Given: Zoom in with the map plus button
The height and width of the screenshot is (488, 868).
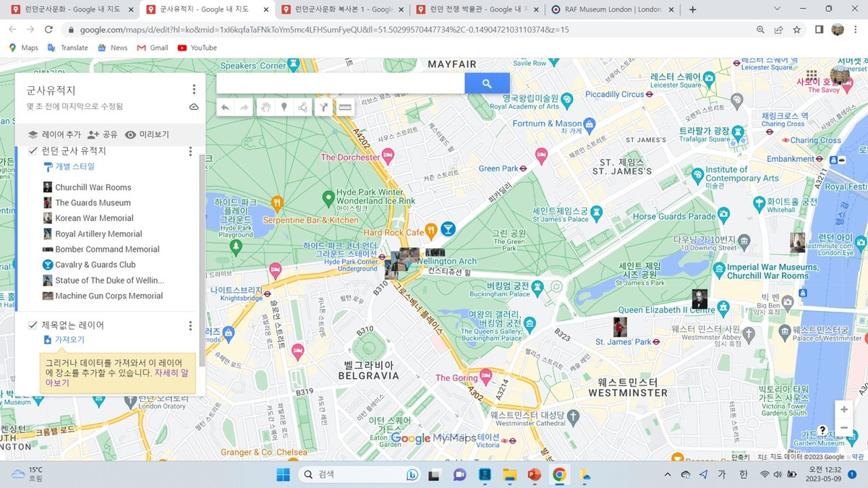Looking at the screenshot, I should (843, 409).
